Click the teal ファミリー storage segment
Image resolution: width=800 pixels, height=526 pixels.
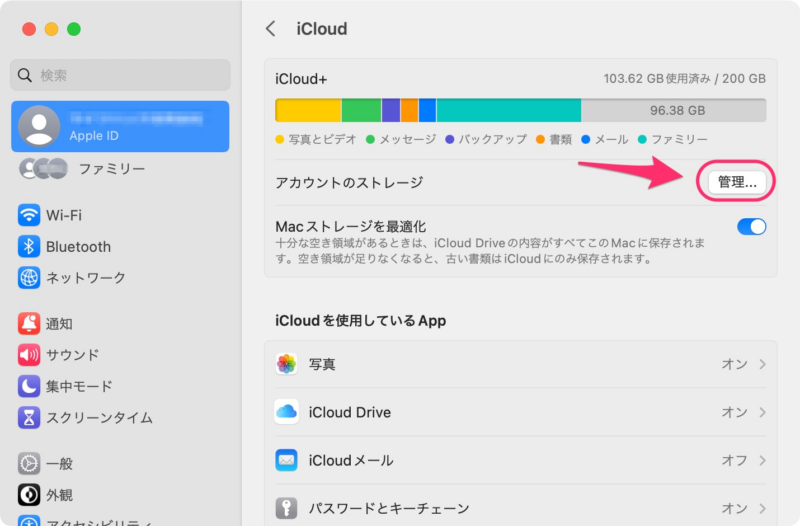pyautogui.click(x=509, y=110)
